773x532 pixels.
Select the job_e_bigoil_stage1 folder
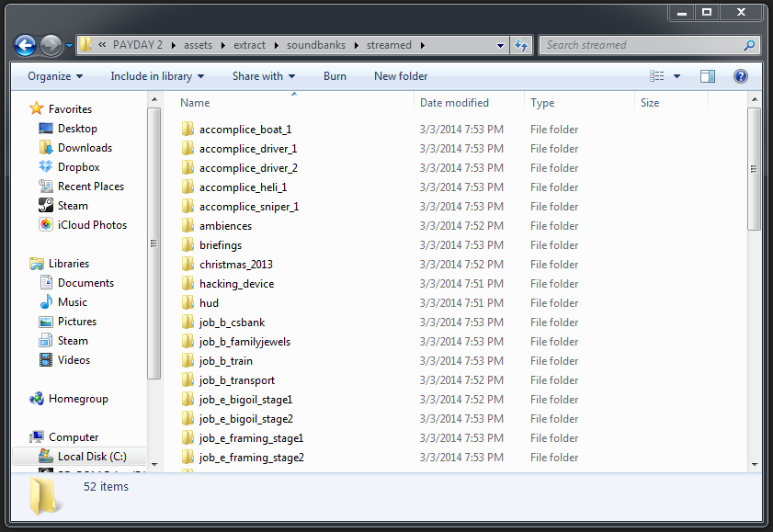245,400
